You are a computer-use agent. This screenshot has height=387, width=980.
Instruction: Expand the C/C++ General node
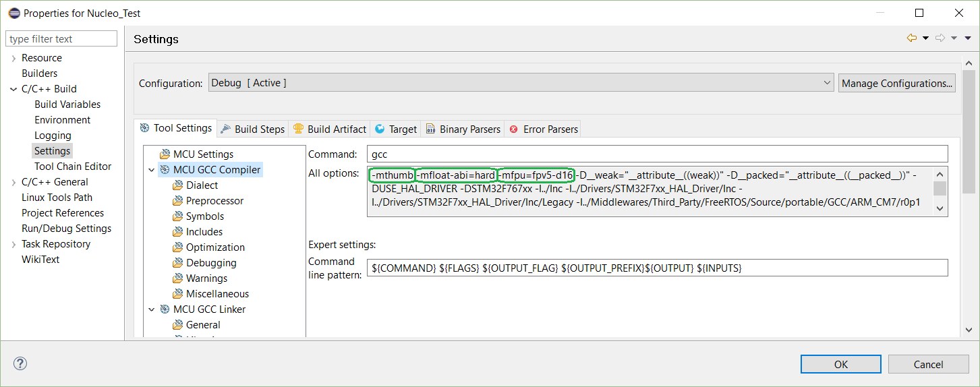[x=13, y=182]
